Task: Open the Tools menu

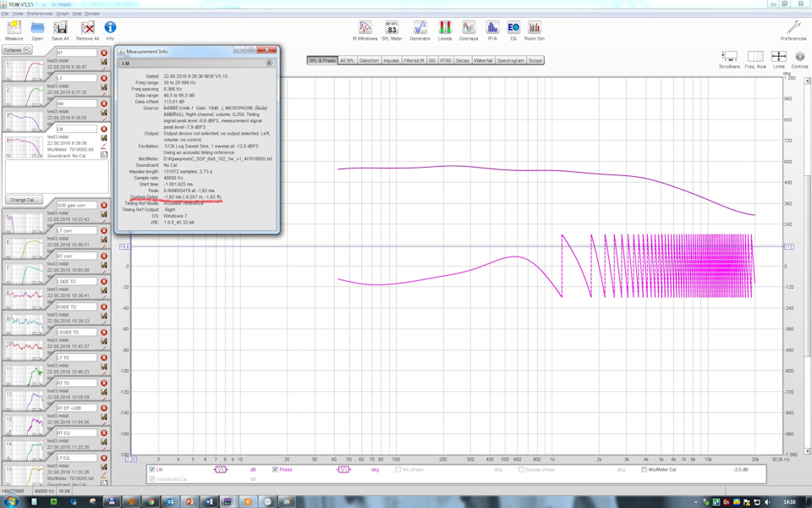Action: (x=18, y=14)
